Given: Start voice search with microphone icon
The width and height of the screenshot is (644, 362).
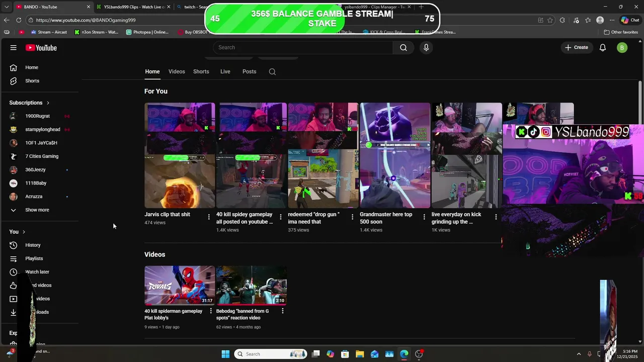Looking at the screenshot, I should click(x=426, y=47).
